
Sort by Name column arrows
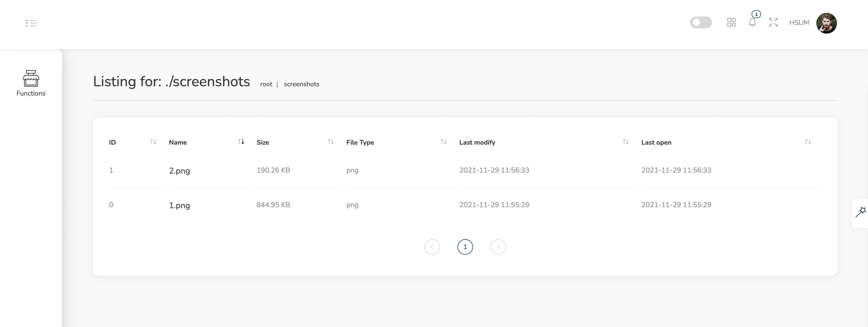point(241,142)
